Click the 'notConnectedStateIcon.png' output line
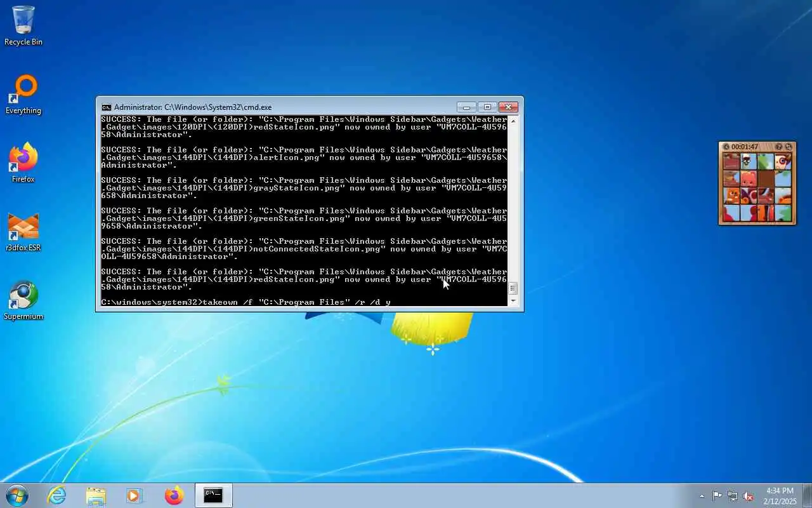Screen dimensions: 812x508 (x=304, y=249)
